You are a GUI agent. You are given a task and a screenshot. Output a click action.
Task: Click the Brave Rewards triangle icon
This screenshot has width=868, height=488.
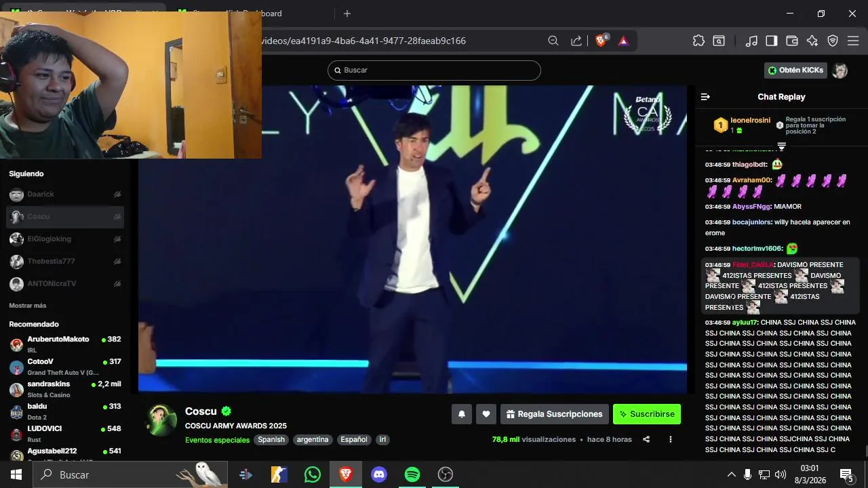tap(623, 41)
